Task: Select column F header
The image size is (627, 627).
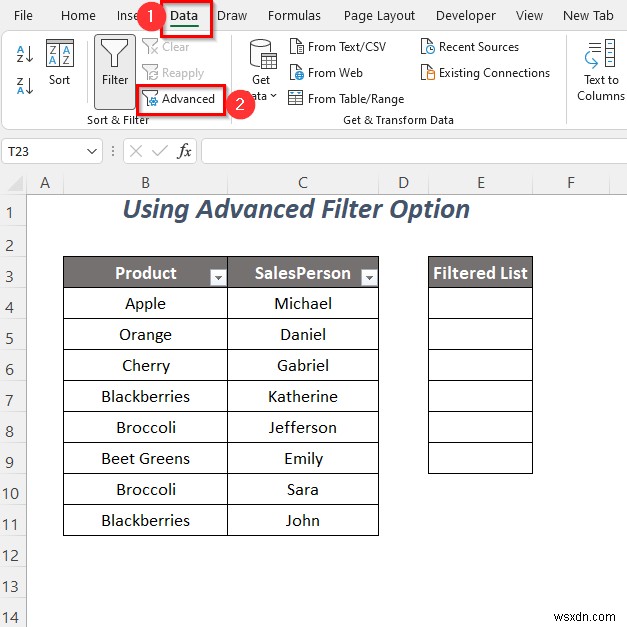Action: [571, 183]
